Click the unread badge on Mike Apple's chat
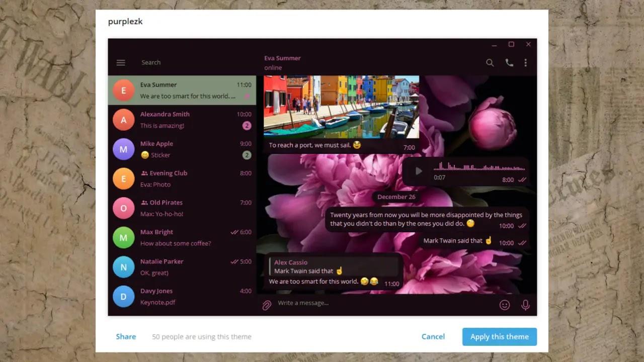 pyautogui.click(x=247, y=155)
